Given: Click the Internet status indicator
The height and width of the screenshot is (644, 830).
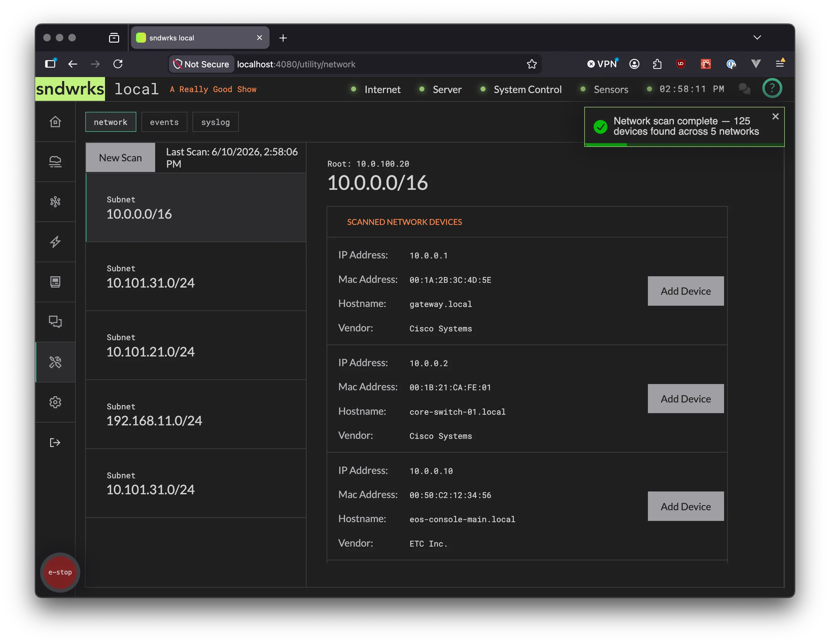Looking at the screenshot, I should pos(376,89).
